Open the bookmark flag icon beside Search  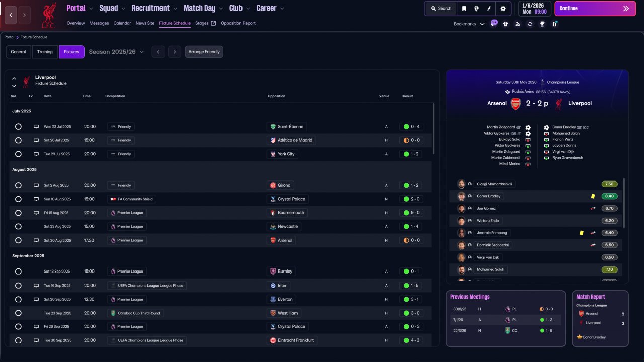tap(464, 9)
